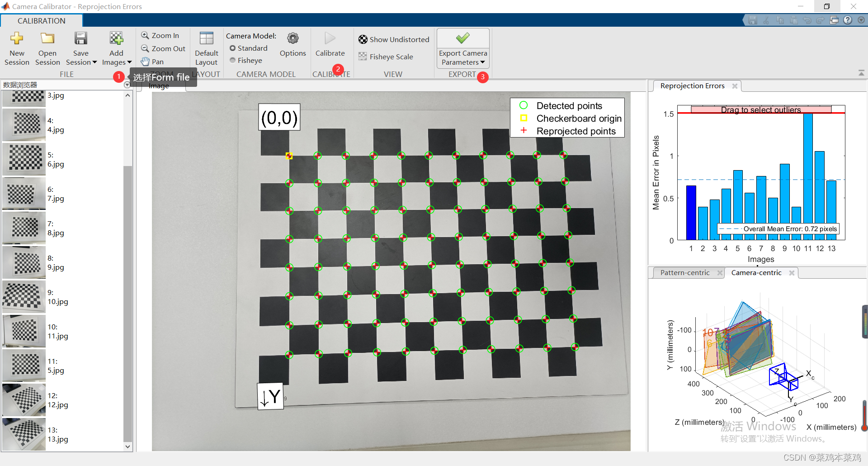The height and width of the screenshot is (466, 868).
Task: Click the image list scrollbar thumb
Action: click(127, 303)
